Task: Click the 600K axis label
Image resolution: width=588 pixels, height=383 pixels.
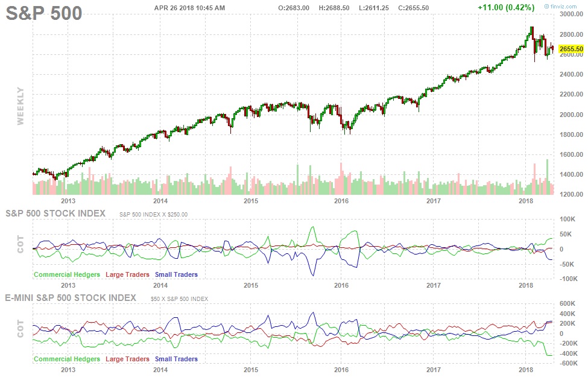Action: (x=567, y=304)
